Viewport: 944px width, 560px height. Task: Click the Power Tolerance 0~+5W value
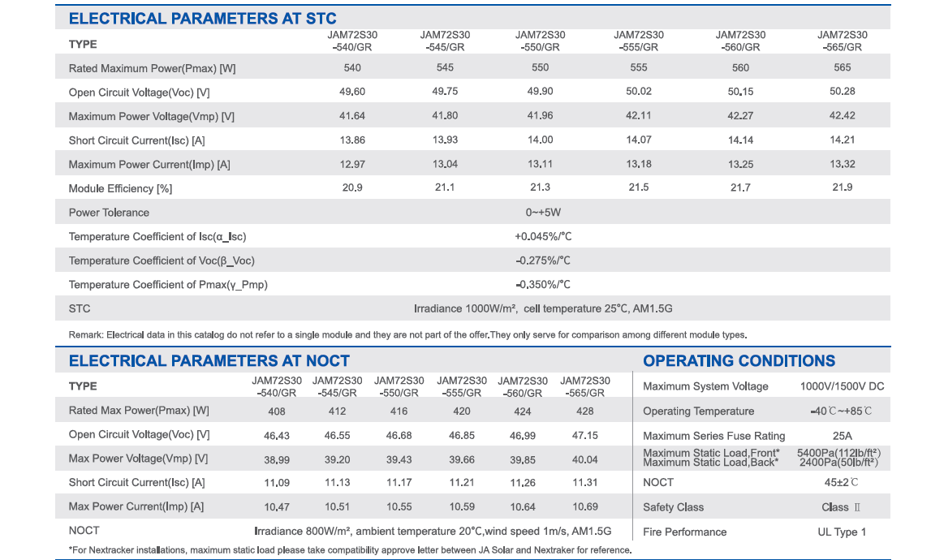coord(543,212)
